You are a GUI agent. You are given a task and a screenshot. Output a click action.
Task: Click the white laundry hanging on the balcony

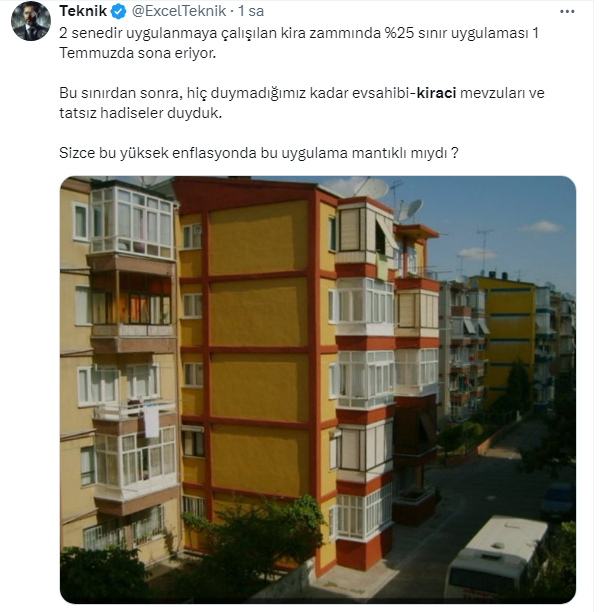point(151,421)
